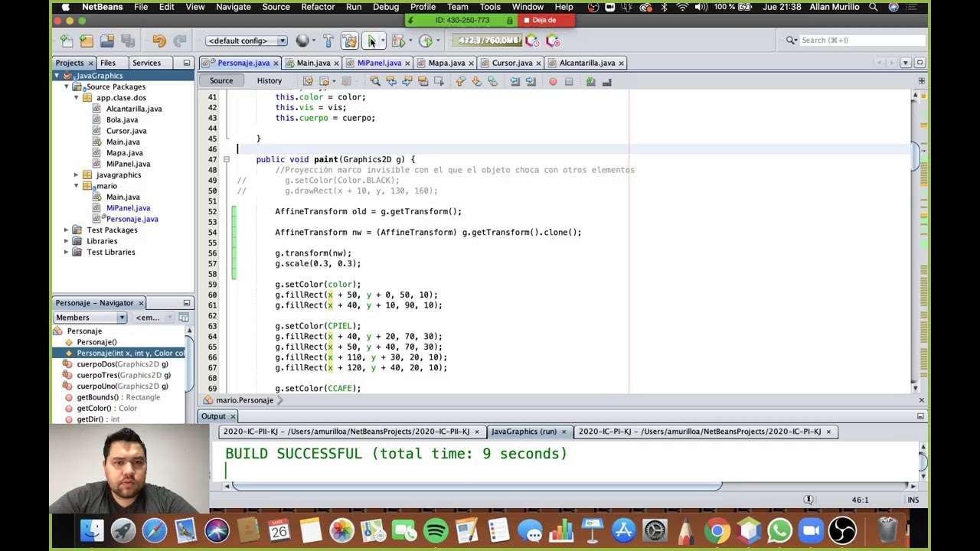Open Spotify from the Dock

click(x=436, y=530)
